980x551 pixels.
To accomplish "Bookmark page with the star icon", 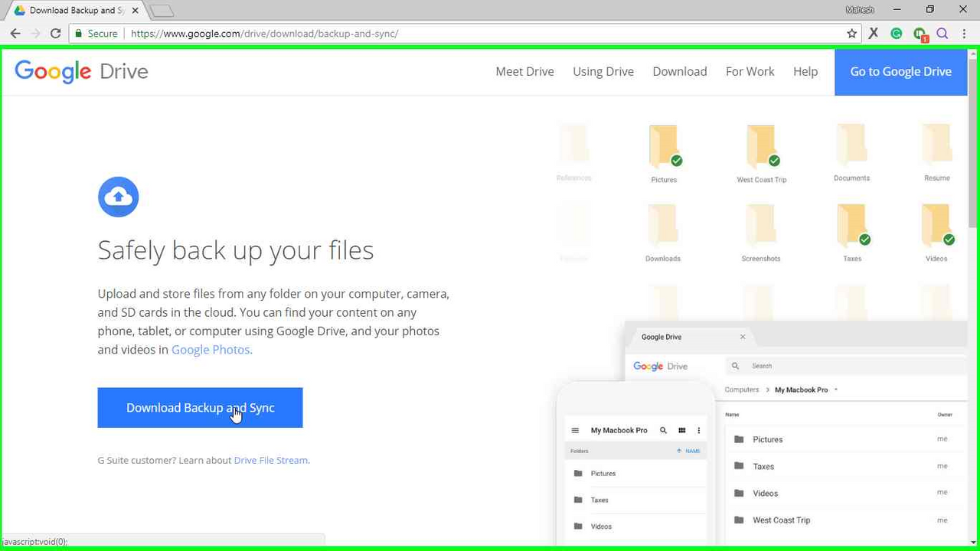I will click(x=852, y=34).
